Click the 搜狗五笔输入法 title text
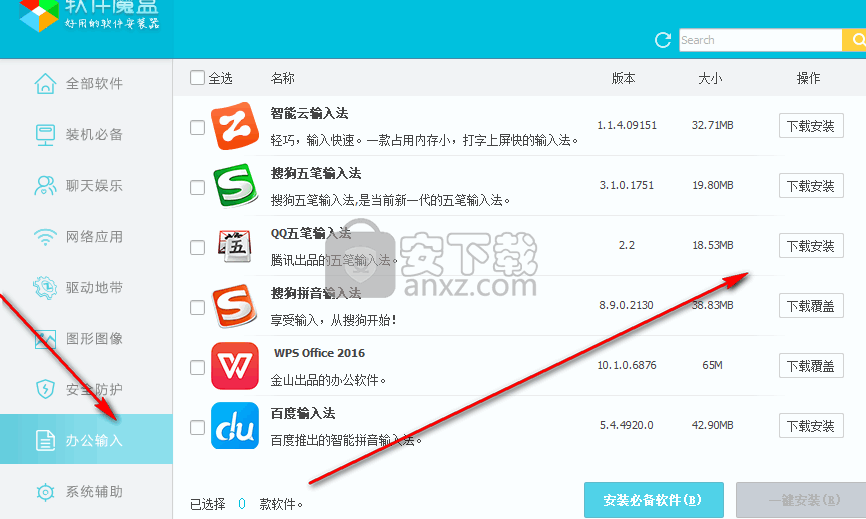This screenshot has height=519, width=866. 316,173
